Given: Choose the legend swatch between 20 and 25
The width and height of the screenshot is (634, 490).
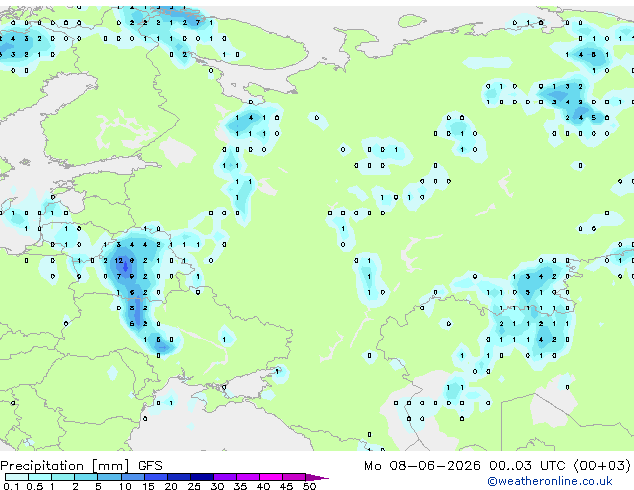Looking at the screenshot, I should 179,477.
